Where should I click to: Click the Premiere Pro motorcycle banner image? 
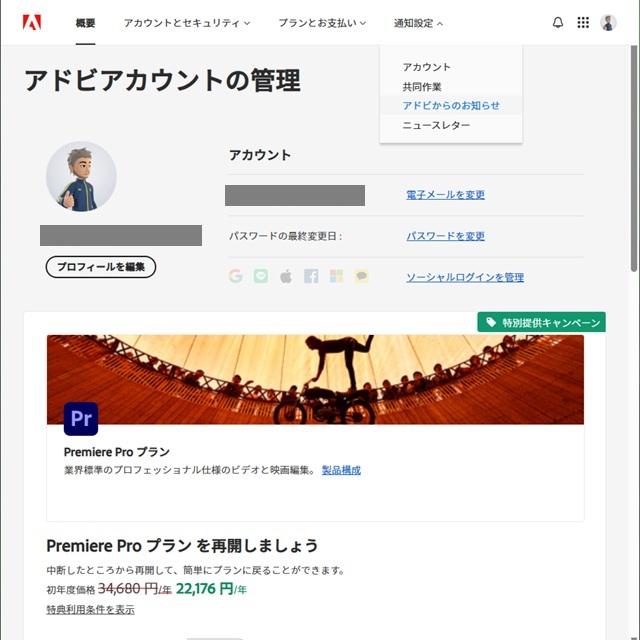click(x=315, y=380)
